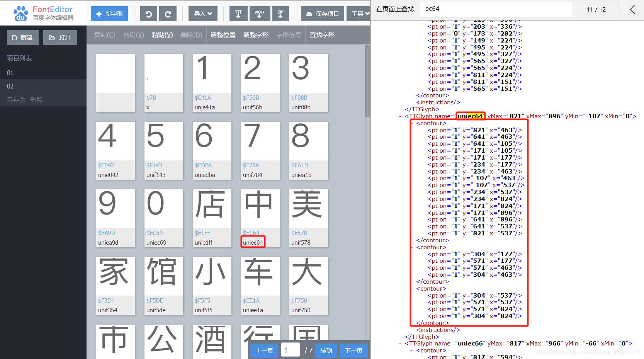
Task: Select the glyph 9 thumbnail uniea9d
Action: (x=116, y=218)
